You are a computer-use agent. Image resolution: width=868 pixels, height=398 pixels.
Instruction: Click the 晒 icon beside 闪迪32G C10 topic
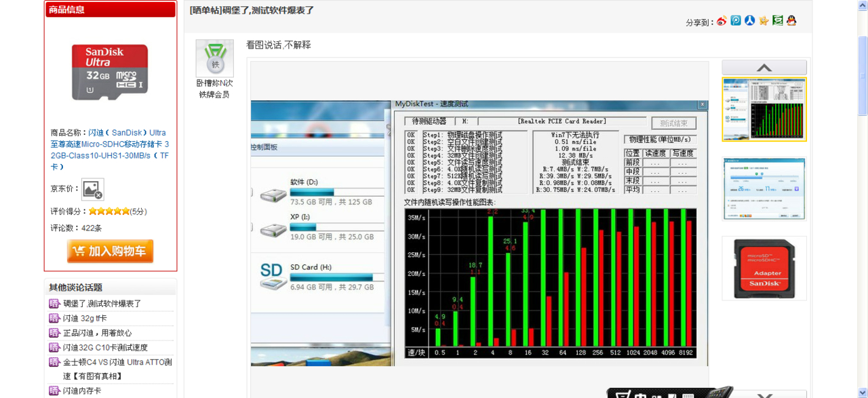pyautogui.click(x=54, y=347)
